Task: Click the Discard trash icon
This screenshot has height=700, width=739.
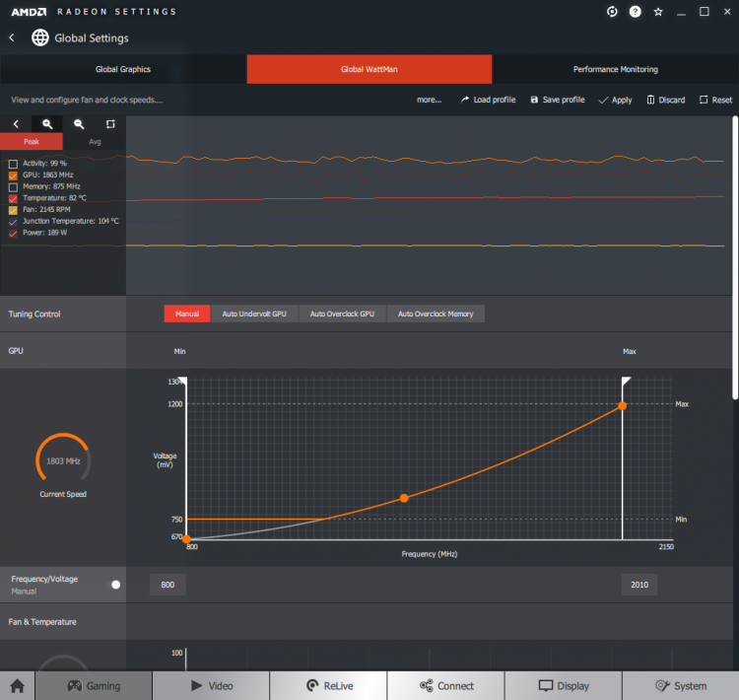Action: pos(650,100)
